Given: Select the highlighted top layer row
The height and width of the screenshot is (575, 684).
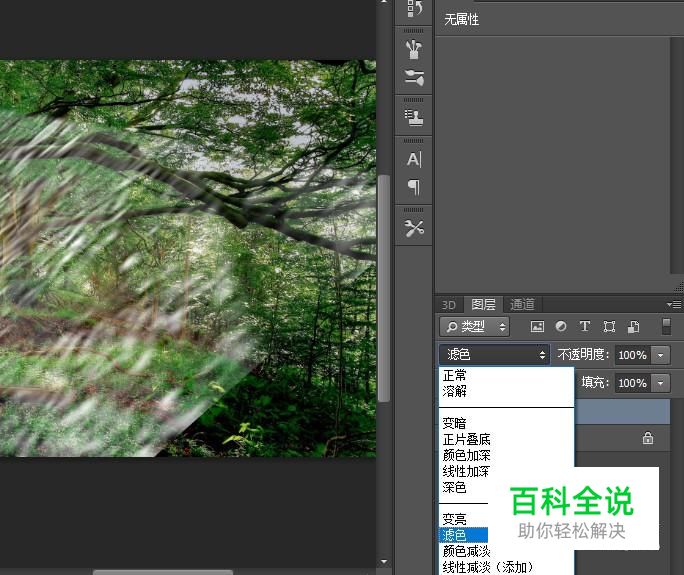Looking at the screenshot, I should coord(622,411).
